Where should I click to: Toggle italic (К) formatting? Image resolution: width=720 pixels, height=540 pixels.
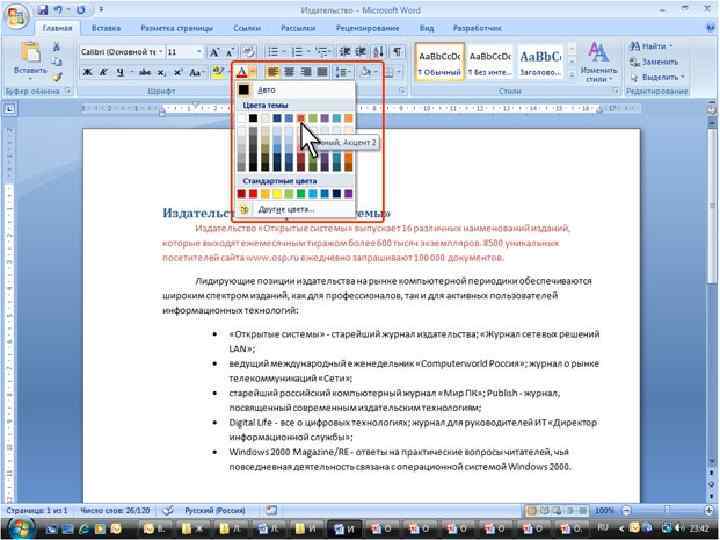[x=104, y=72]
